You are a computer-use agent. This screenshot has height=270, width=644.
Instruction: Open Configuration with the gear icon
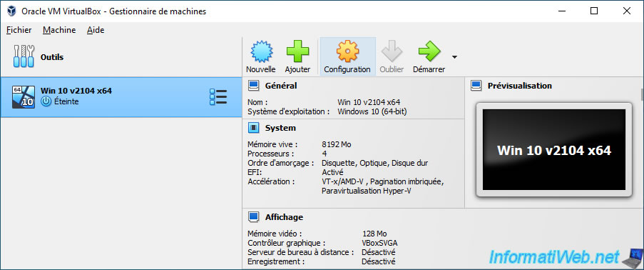click(x=347, y=51)
